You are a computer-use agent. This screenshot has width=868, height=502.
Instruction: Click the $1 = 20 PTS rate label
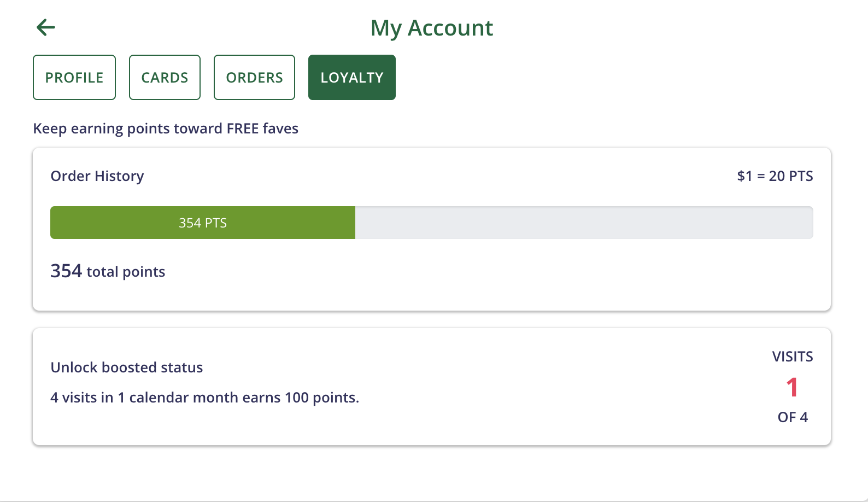(775, 176)
